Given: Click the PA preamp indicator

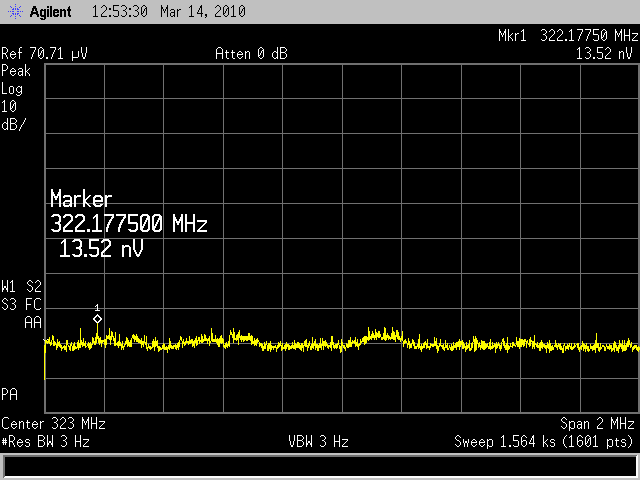Looking at the screenshot, I should 10,394.
